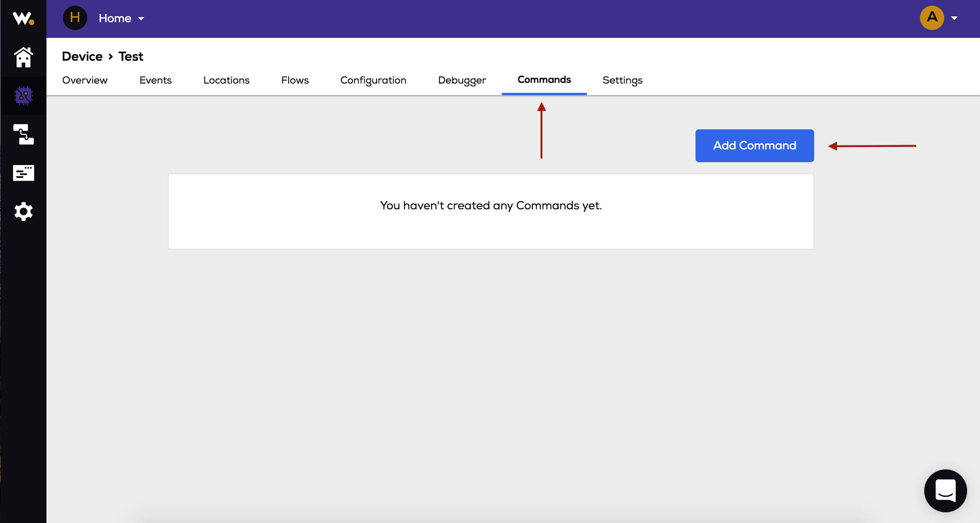Viewport: 980px width, 523px height.
Task: Switch to the Overview tab
Action: coord(85,80)
